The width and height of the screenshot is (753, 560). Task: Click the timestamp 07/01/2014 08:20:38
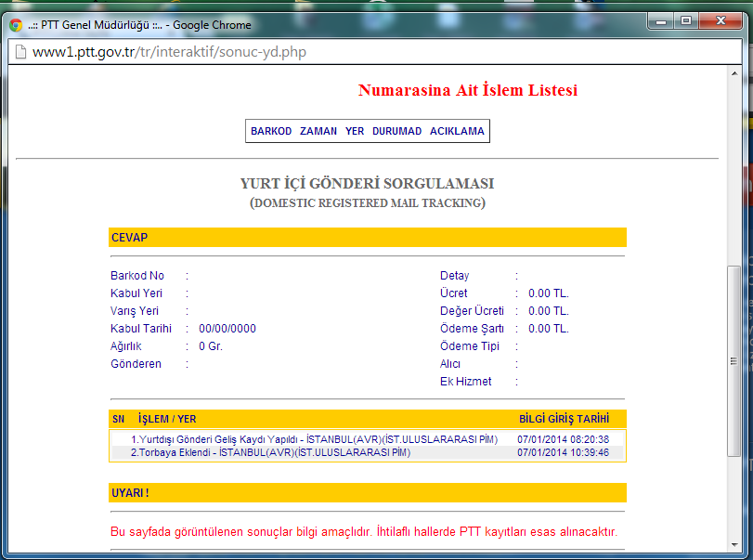click(x=563, y=439)
